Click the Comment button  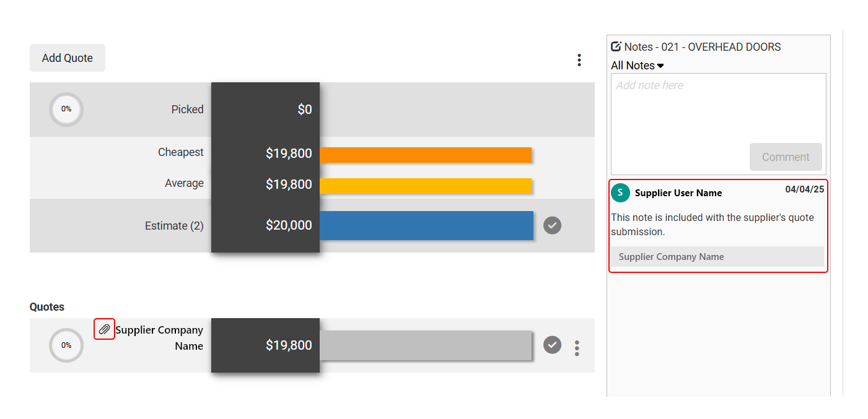(x=786, y=157)
